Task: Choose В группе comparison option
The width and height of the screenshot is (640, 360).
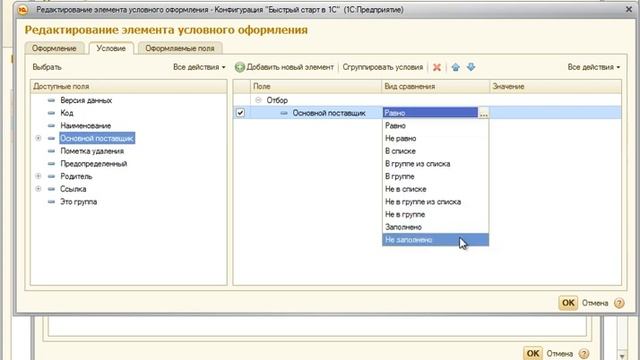Action: point(435,176)
